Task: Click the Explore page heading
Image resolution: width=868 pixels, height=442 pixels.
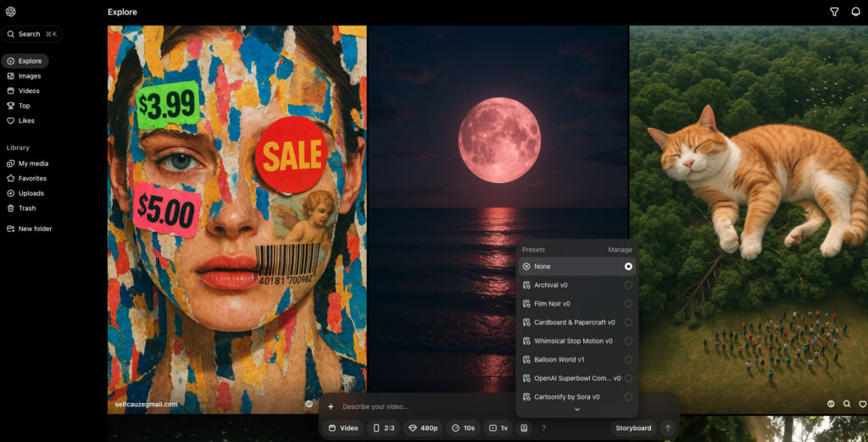Action: click(x=122, y=12)
